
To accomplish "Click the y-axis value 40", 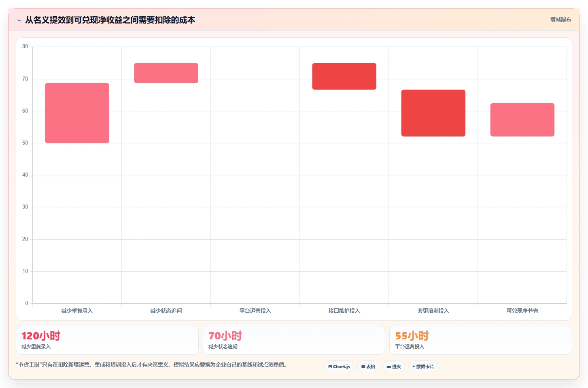I will pyautogui.click(x=25, y=175).
